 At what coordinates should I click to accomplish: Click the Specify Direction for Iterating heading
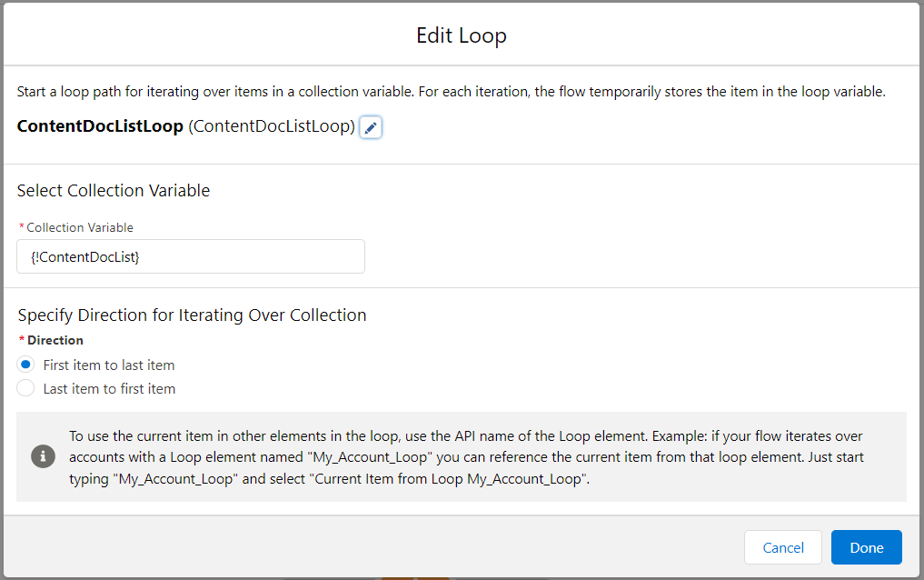pos(192,315)
